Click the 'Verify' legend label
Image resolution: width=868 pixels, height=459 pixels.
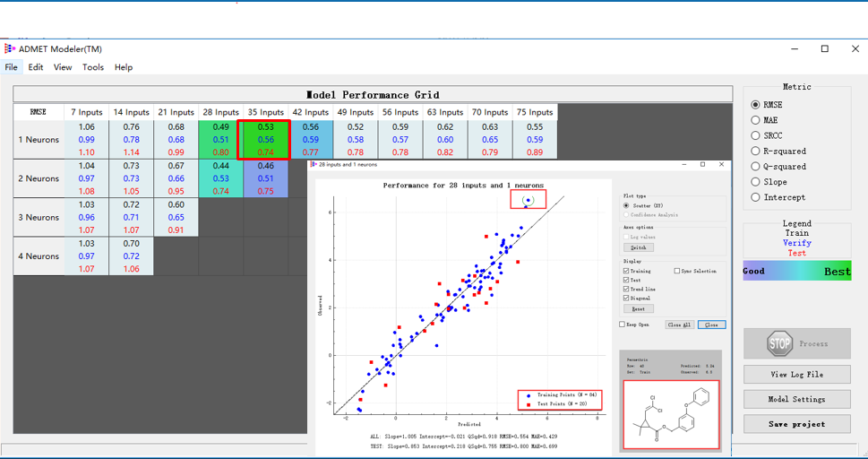796,243
